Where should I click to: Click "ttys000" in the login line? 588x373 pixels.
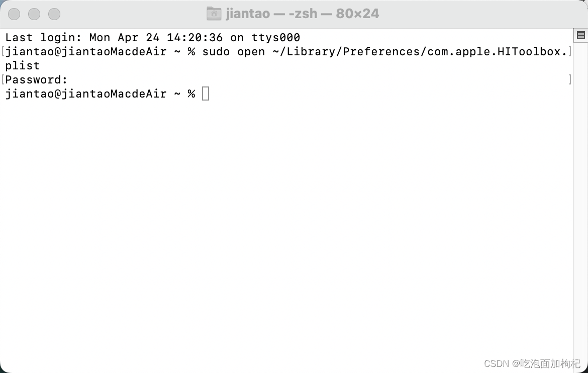point(275,38)
